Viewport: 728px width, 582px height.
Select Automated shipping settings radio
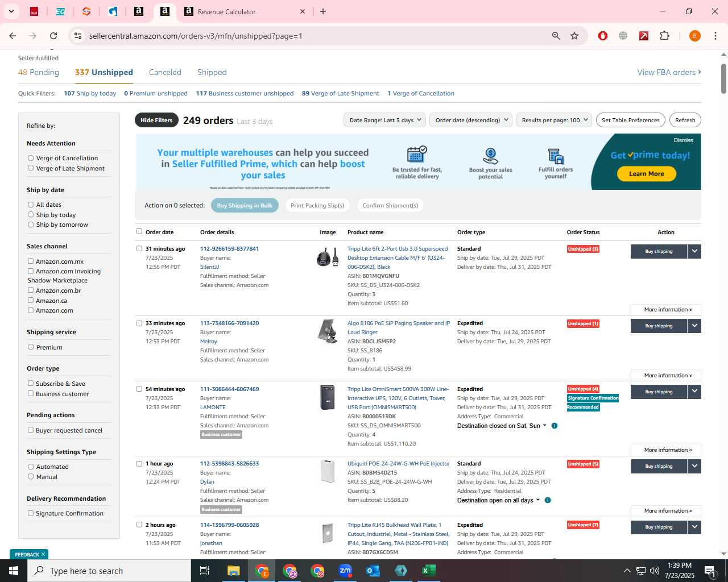[x=31, y=467]
